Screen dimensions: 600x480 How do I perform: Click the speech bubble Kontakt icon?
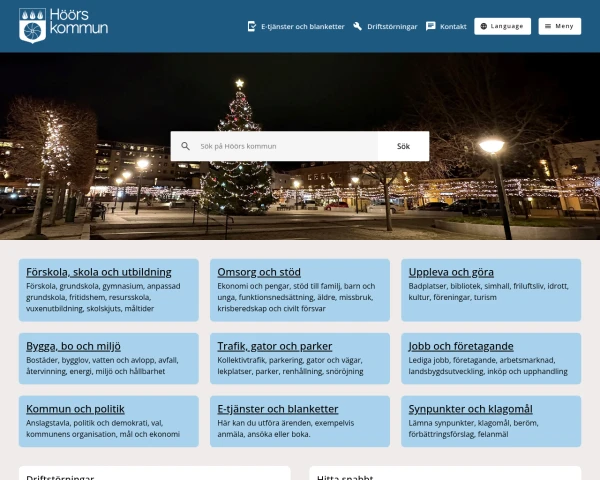[x=431, y=26]
